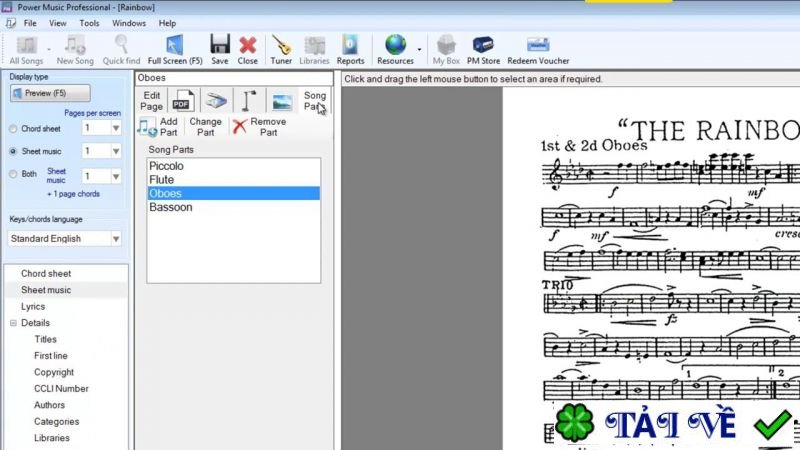Viewport: 800px width, 450px height.
Task: Select Authors under Details
Action: [49, 405]
